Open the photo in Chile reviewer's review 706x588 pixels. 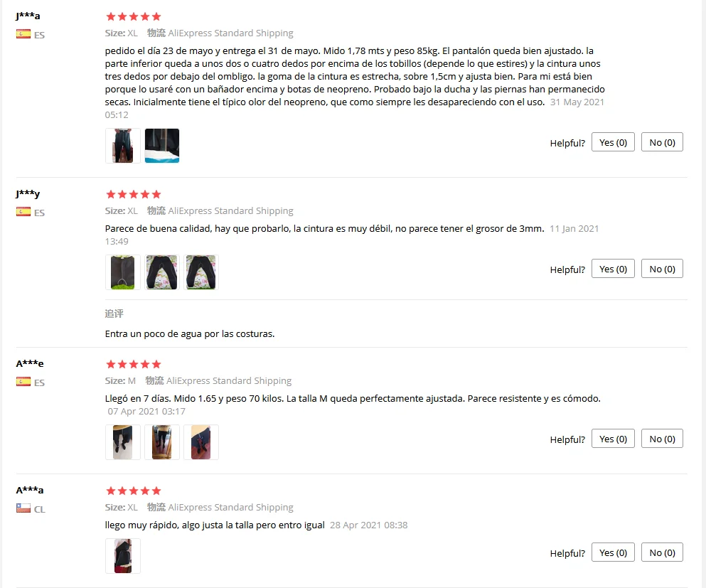(123, 555)
